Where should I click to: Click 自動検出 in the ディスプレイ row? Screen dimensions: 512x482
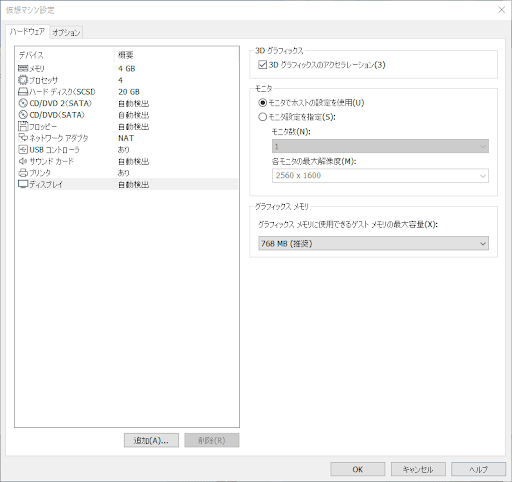point(134,184)
